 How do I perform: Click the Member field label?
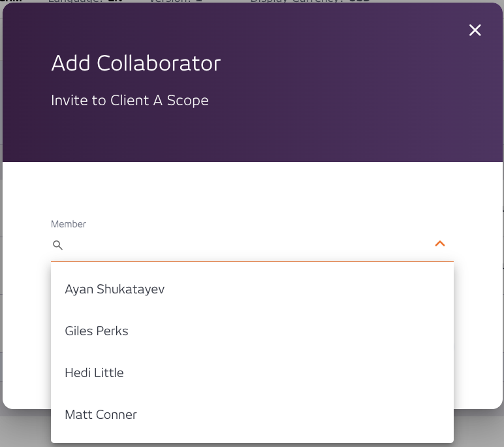point(69,224)
